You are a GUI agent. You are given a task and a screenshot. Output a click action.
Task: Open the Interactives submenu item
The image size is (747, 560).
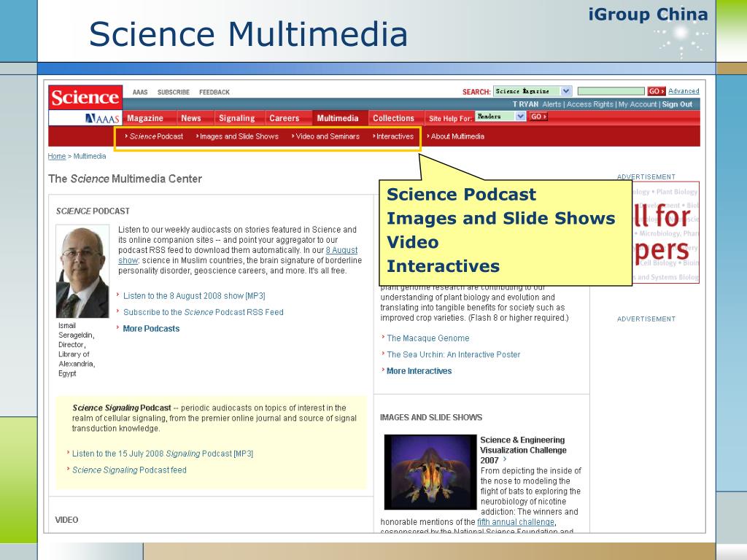pos(393,136)
